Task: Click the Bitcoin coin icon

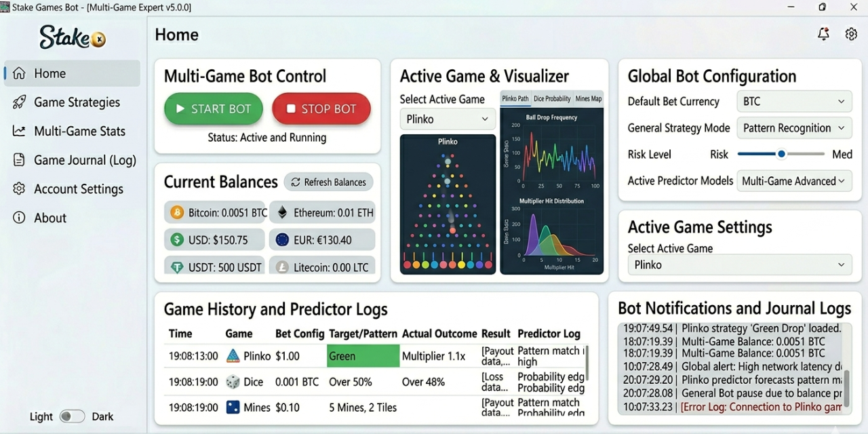Action: 177,213
